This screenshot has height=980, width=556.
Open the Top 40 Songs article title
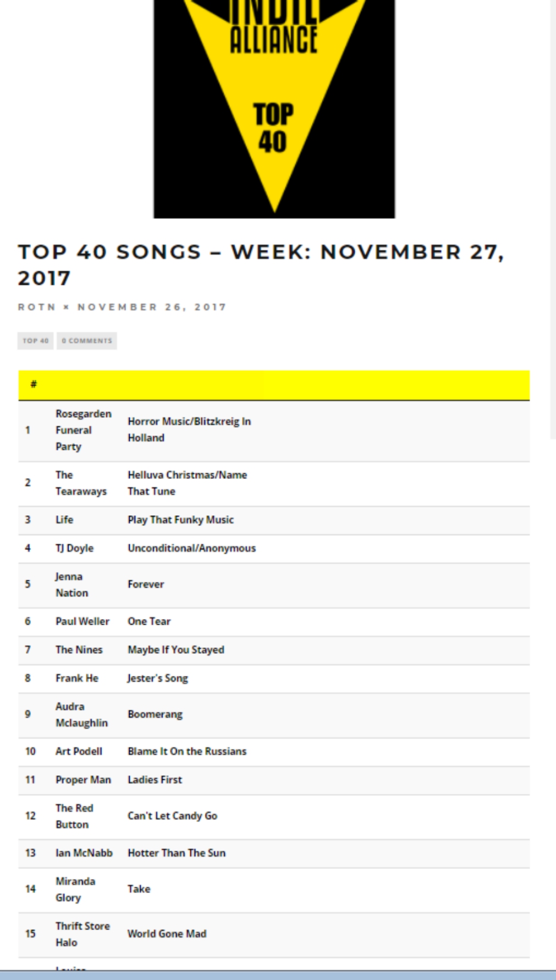261,265
